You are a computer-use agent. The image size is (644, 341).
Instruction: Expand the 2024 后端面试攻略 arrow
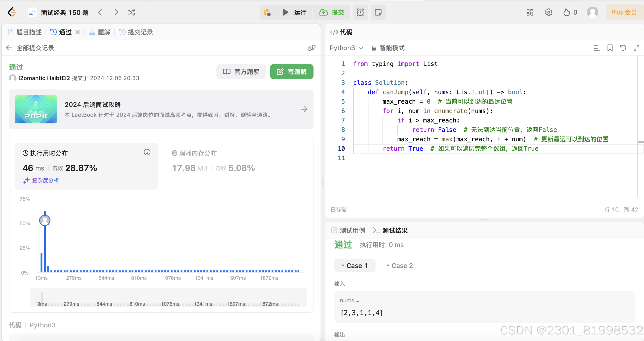point(304,109)
